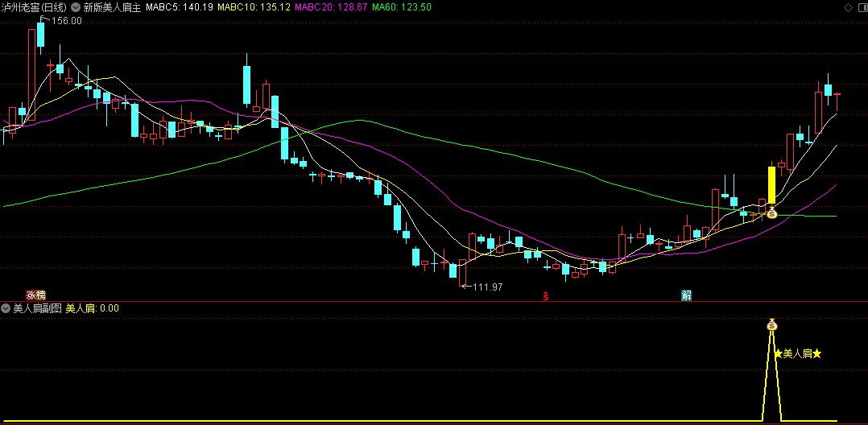This screenshot has width=868, height=425.
Task: Click the money bag signal on the candlestick chart
Action: click(771, 212)
